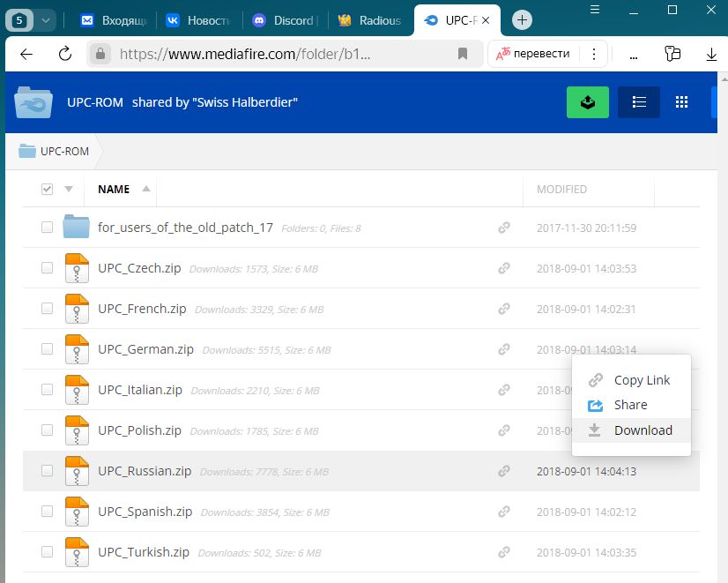Screen dimensions: 728x583
Task: Open the for_users_of_the_old_patch_17 folder icon
Action: 76,227
